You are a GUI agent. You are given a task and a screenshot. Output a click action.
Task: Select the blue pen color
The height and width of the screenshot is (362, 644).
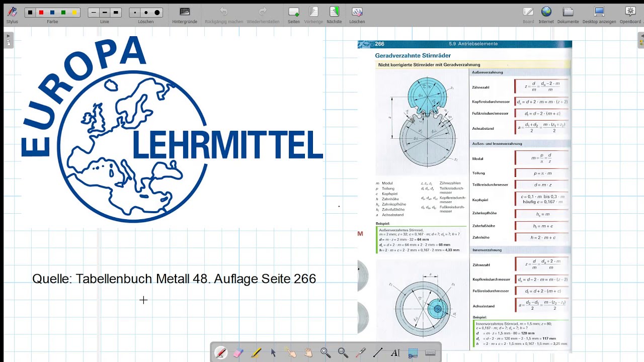(52, 13)
